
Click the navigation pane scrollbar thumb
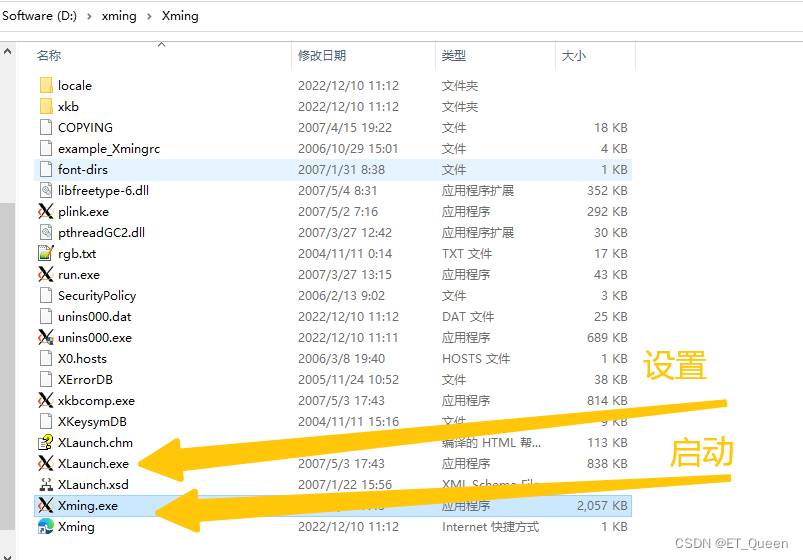coord(7,366)
